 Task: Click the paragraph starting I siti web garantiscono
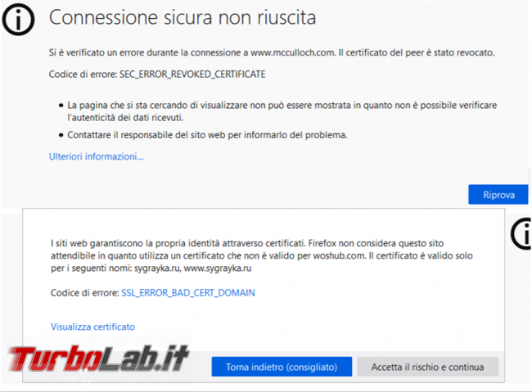(x=262, y=255)
